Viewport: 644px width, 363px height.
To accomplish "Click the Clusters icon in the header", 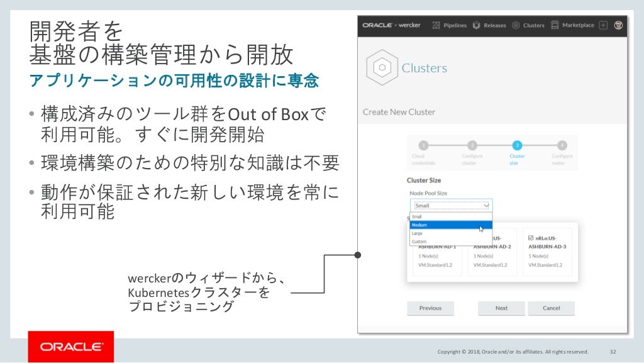I will coord(516,25).
